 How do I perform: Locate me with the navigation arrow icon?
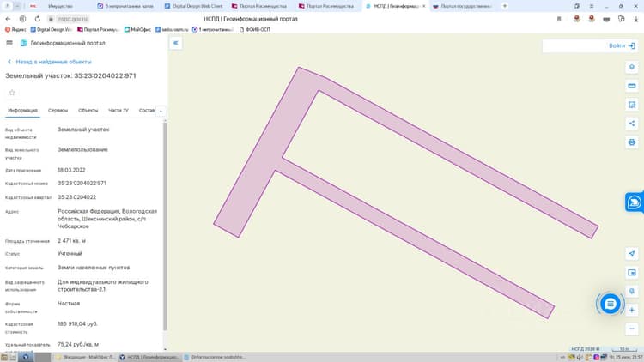click(632, 254)
